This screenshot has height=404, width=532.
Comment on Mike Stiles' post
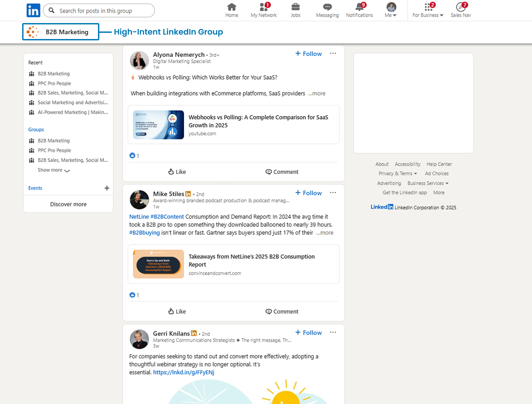coord(282,311)
